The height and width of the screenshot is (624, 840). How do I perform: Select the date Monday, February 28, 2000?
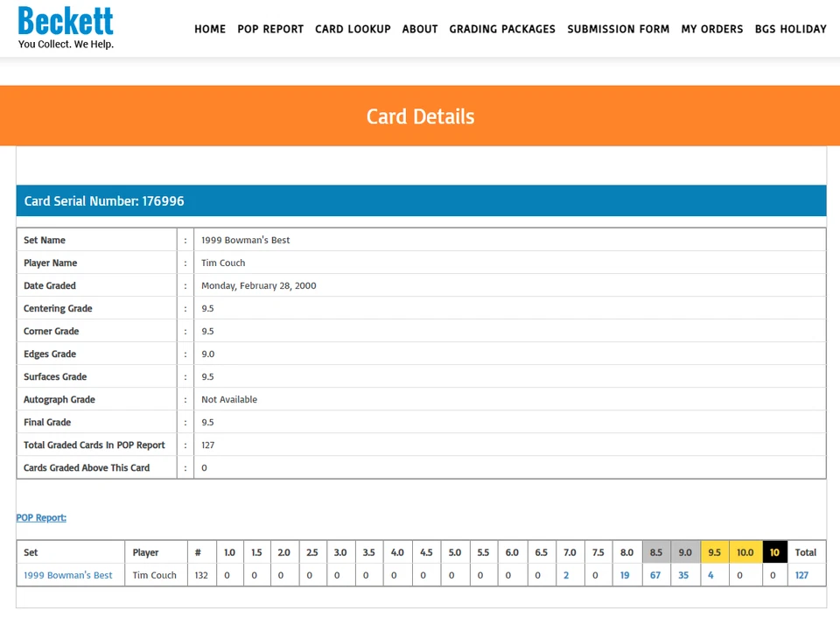point(259,286)
